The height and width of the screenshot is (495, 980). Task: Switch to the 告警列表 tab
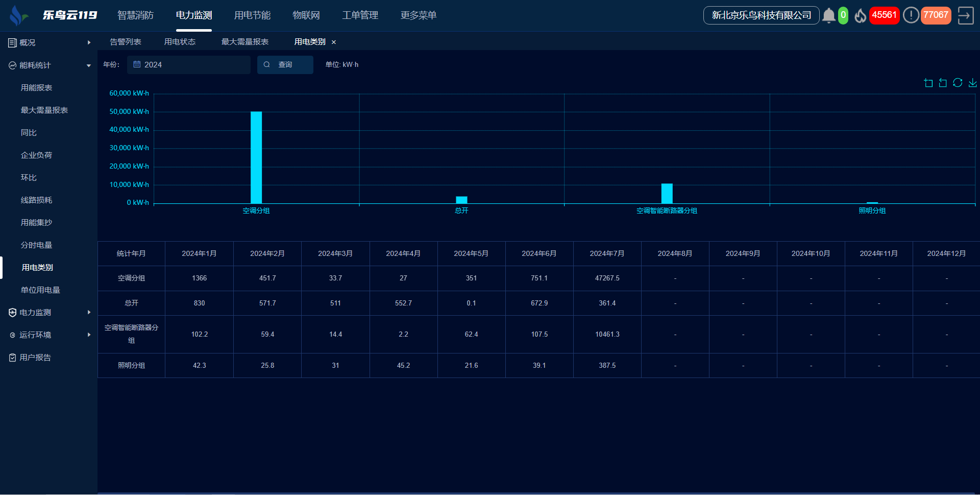click(x=126, y=42)
